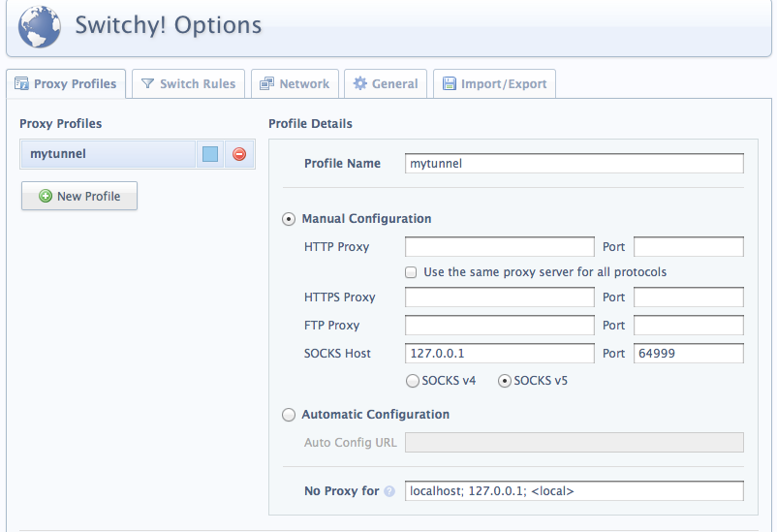Create a New Profile
Viewport: 777px width, 532px height.
79,196
